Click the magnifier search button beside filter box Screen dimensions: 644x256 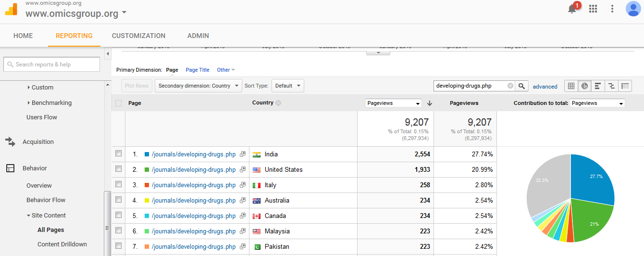tap(522, 86)
